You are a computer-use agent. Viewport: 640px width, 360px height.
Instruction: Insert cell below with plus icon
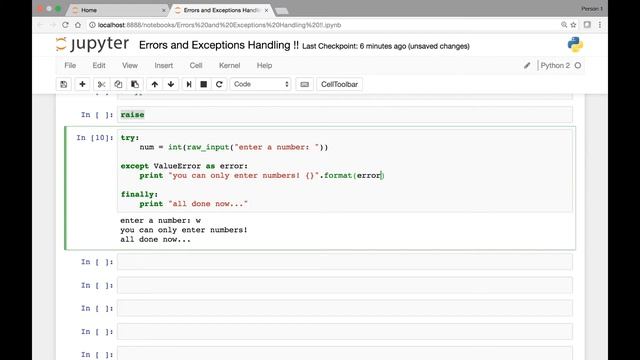pos(82,84)
